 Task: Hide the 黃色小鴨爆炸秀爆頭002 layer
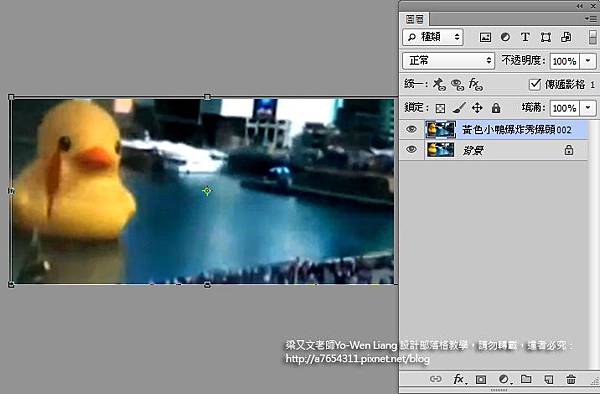pos(411,129)
